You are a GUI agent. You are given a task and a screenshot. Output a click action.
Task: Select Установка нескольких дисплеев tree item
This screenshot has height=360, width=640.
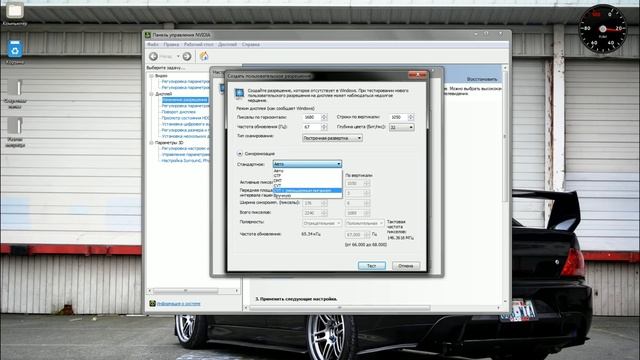tap(186, 136)
